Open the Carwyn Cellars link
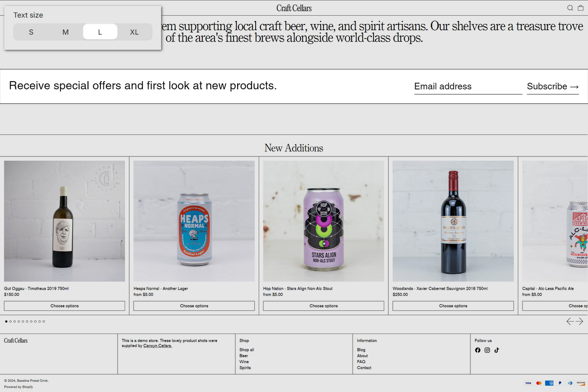588x392 pixels. (158, 345)
